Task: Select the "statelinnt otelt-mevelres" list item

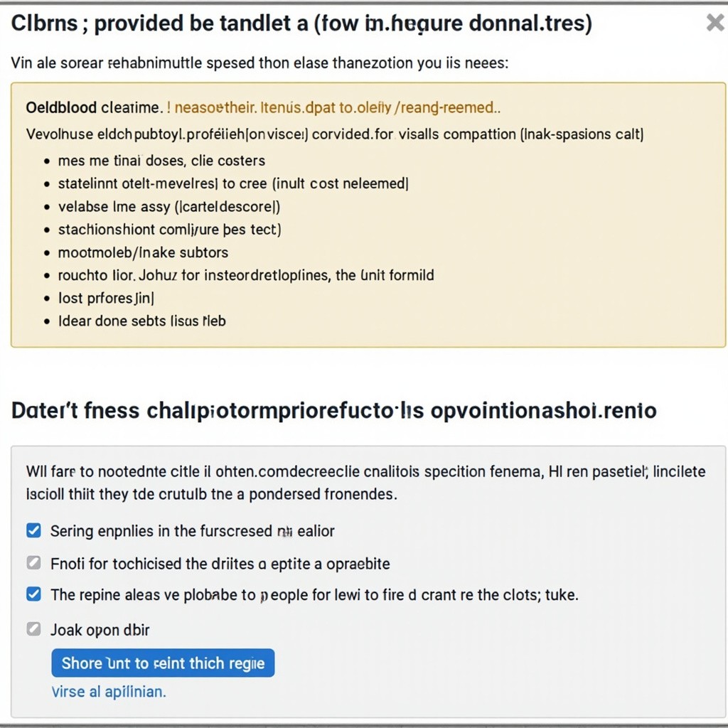Action: [233, 183]
